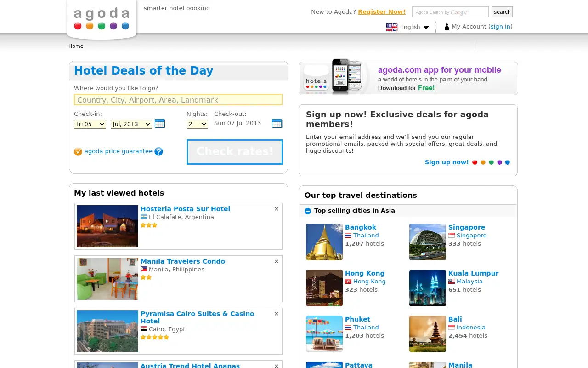Click the Cairo, Egypt location text
The width and height of the screenshot is (588, 368).
(167, 329)
